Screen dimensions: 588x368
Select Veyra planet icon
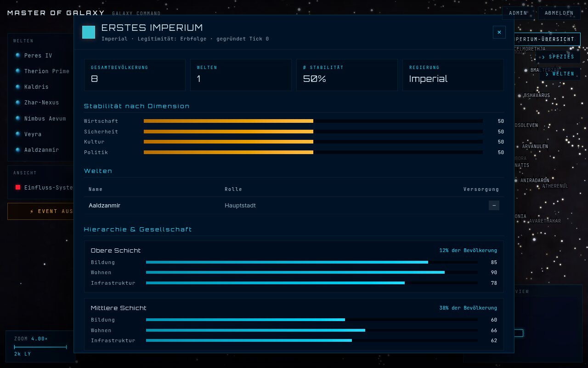click(x=18, y=134)
